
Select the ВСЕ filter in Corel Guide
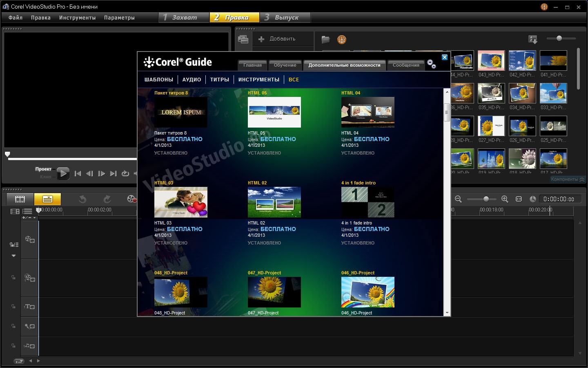coord(294,79)
